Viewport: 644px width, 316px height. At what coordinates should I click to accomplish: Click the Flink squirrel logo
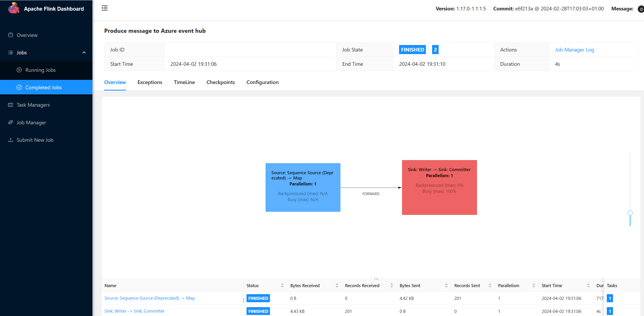pos(14,8)
